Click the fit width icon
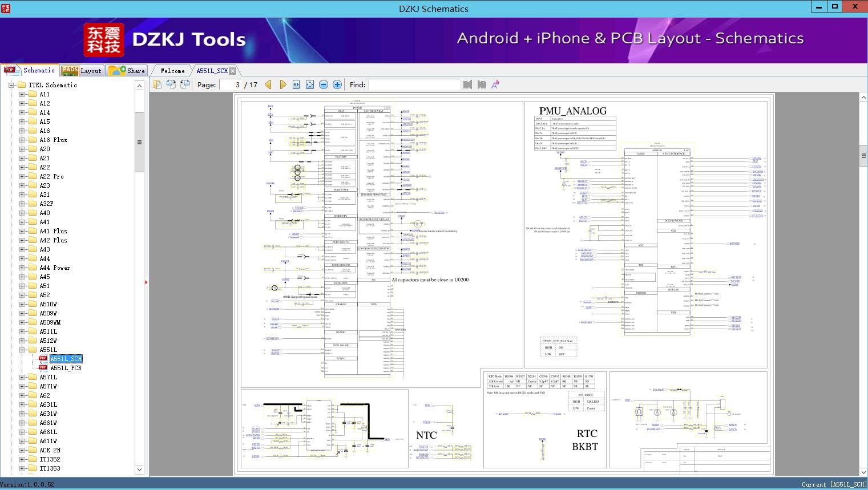Screen dimensions: 868x490 296,84
